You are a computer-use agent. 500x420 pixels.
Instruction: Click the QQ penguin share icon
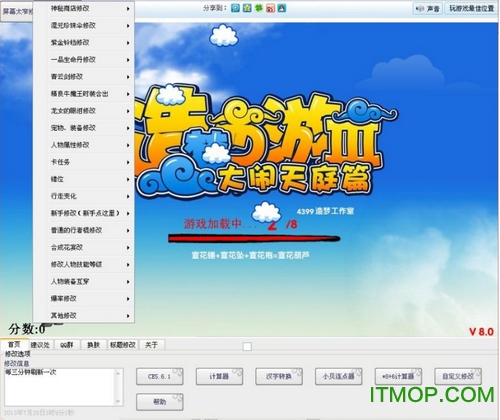tap(282, 8)
